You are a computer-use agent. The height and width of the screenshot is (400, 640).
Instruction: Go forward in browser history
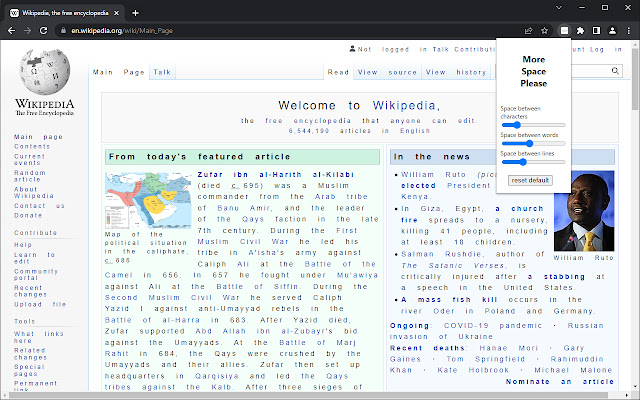(27, 31)
